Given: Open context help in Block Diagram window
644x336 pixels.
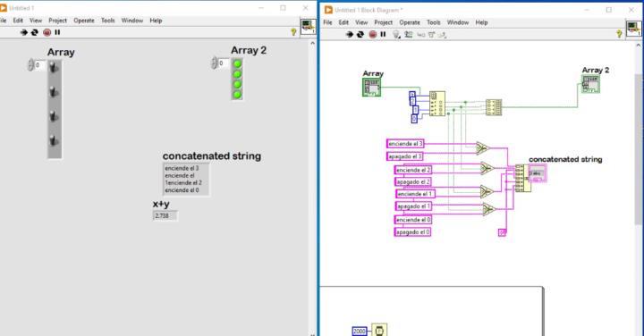Looking at the screenshot, I should coord(619,34).
